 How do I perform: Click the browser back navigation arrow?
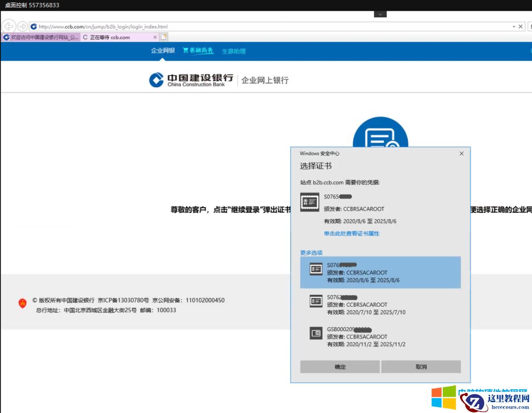coord(8,26)
